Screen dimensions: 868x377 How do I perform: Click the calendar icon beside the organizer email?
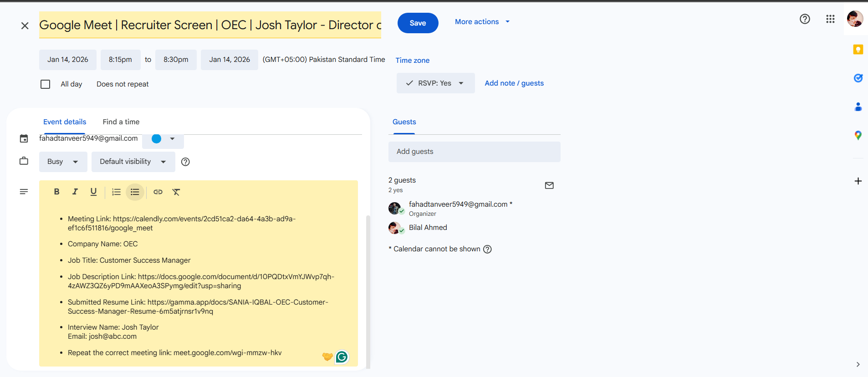pos(24,138)
